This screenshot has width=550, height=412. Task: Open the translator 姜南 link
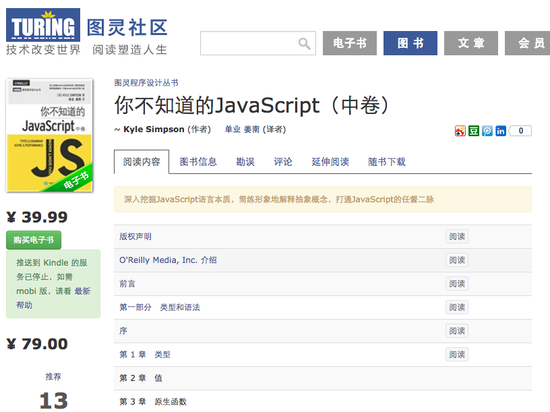[251, 129]
